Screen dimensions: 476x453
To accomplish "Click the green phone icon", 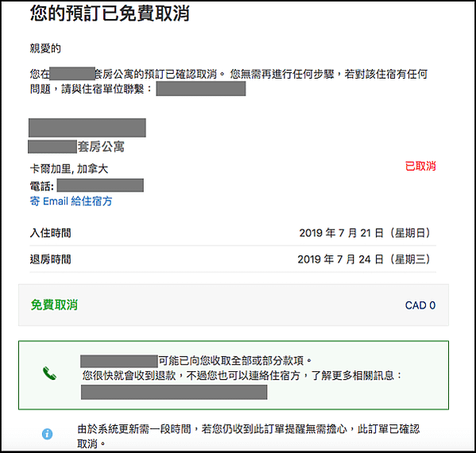I will tap(49, 374).
